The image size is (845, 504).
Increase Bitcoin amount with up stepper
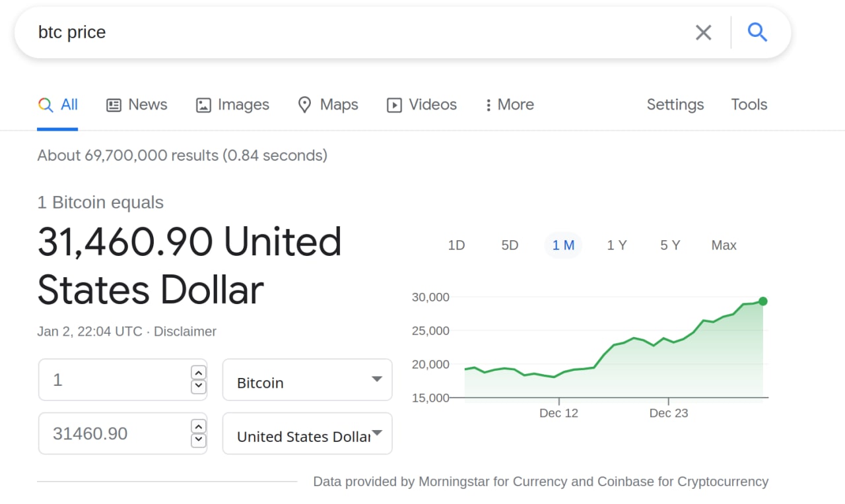tap(198, 373)
